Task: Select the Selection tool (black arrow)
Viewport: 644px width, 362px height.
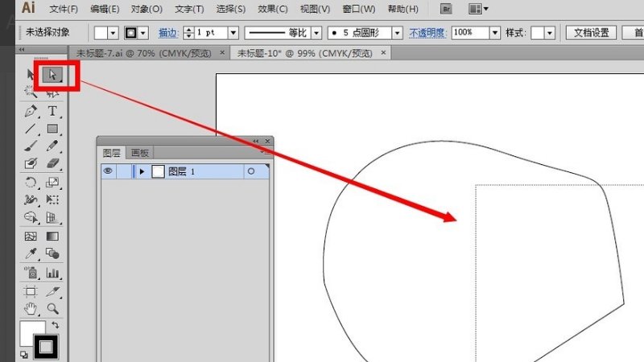Action: click(31, 75)
